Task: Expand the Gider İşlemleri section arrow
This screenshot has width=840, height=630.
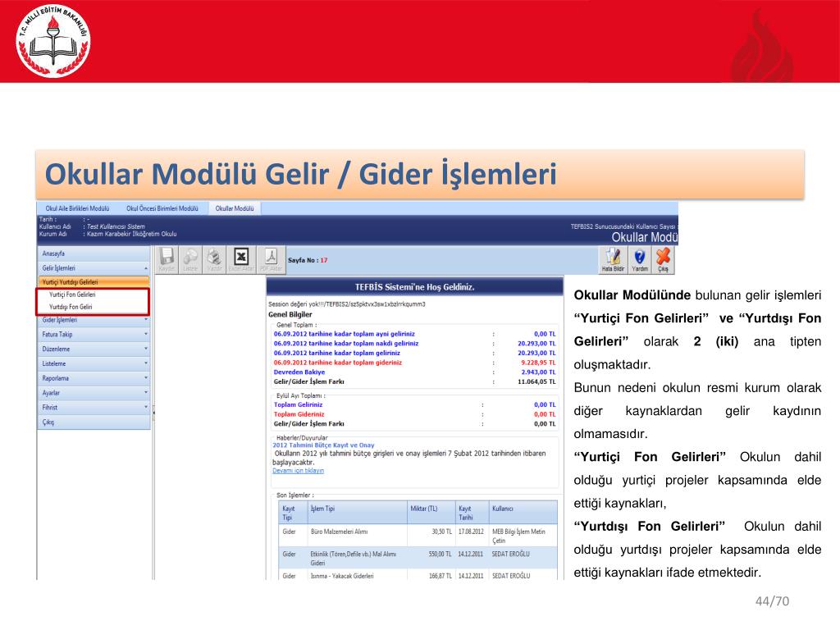Action: click(146, 320)
